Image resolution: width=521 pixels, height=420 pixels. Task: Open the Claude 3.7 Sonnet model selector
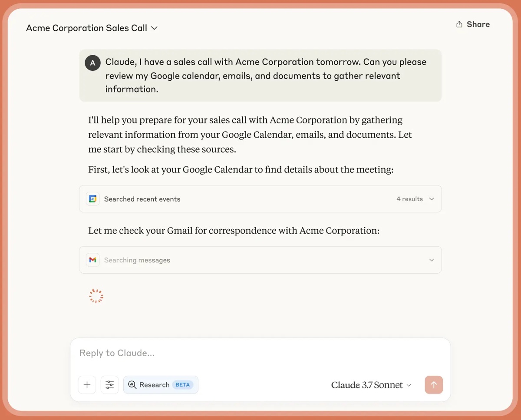pos(371,385)
